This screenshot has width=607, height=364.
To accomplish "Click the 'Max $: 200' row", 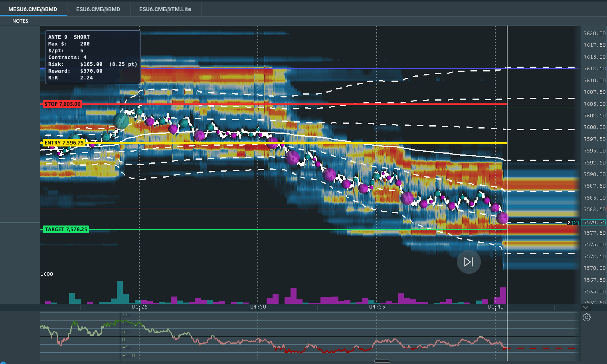I will pos(69,44).
